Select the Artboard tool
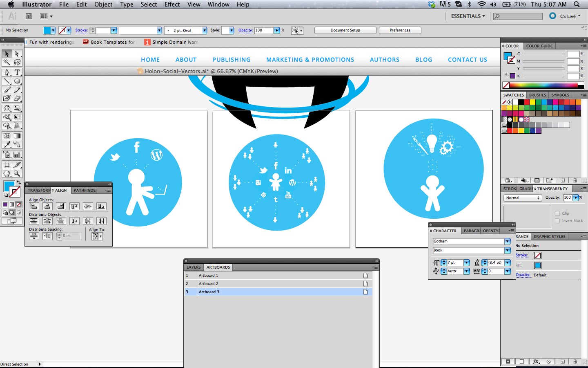 [x=7, y=165]
